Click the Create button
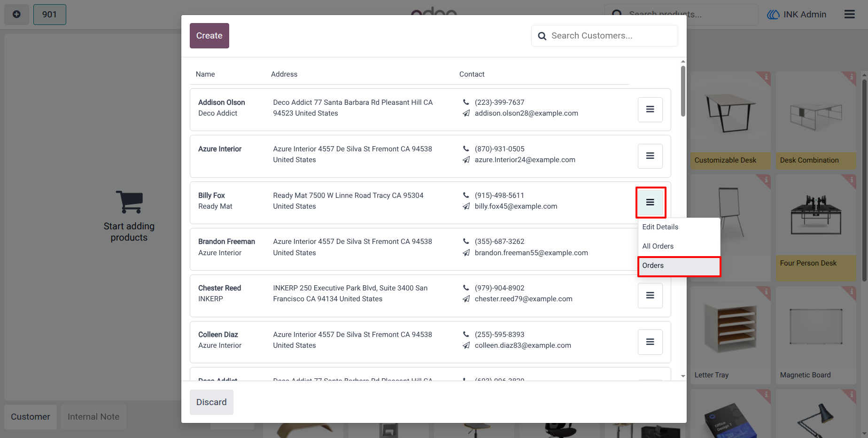The height and width of the screenshot is (438, 868). [x=209, y=36]
